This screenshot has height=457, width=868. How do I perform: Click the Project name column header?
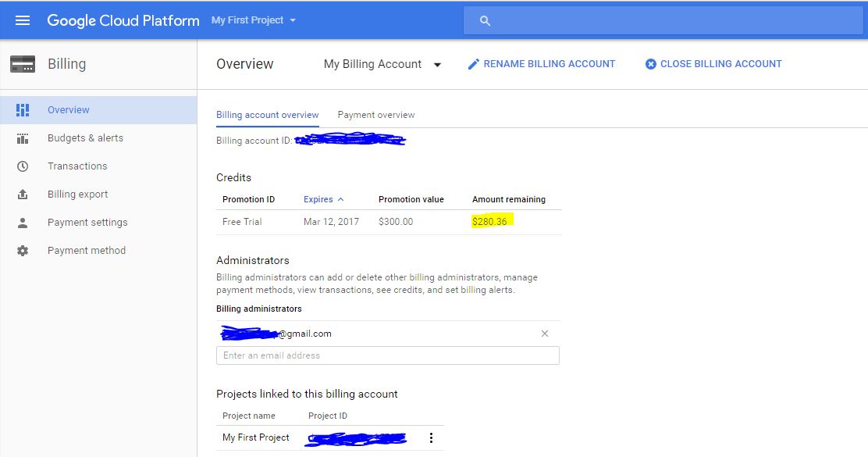[x=248, y=416]
